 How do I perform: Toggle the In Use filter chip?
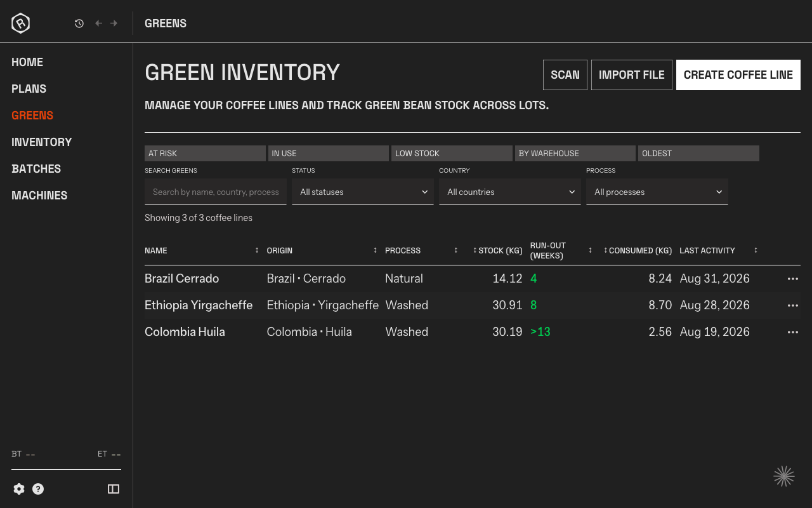point(329,153)
